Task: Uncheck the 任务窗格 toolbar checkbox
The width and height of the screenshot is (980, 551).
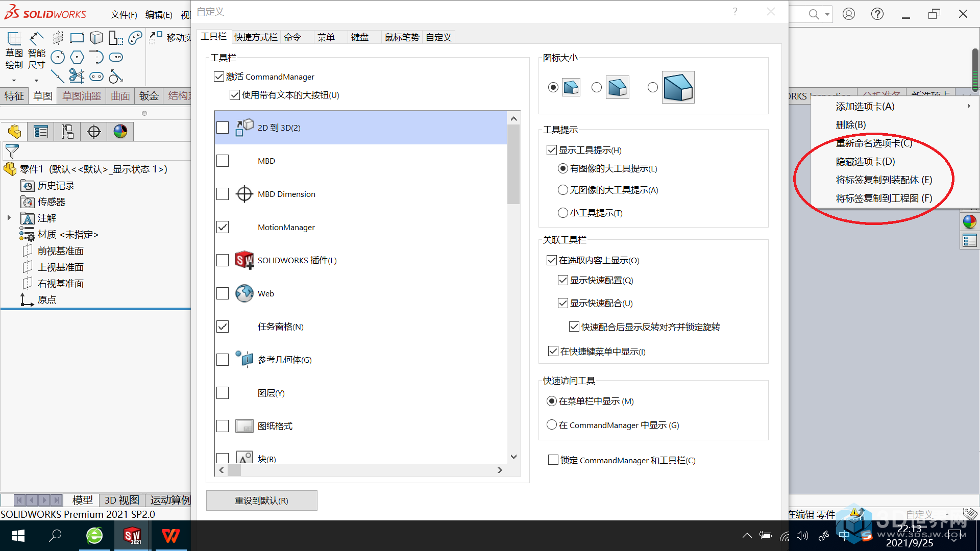Action: (223, 327)
